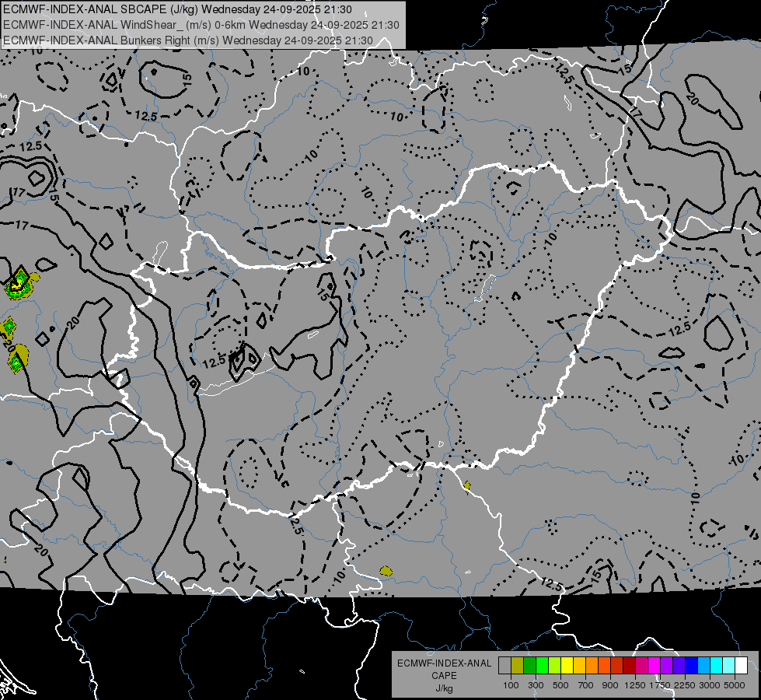Click the CAPE label in the legend
Viewport: 761px width, 700px height.
click(444, 676)
